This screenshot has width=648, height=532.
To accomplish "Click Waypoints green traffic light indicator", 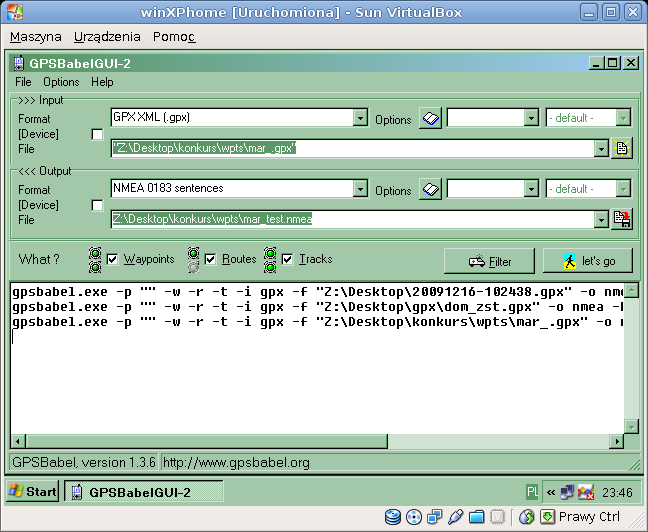I will coord(95,260).
